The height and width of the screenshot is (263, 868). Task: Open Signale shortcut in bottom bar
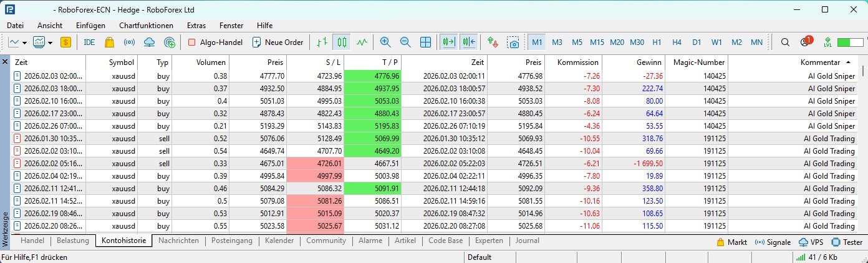[x=774, y=242]
